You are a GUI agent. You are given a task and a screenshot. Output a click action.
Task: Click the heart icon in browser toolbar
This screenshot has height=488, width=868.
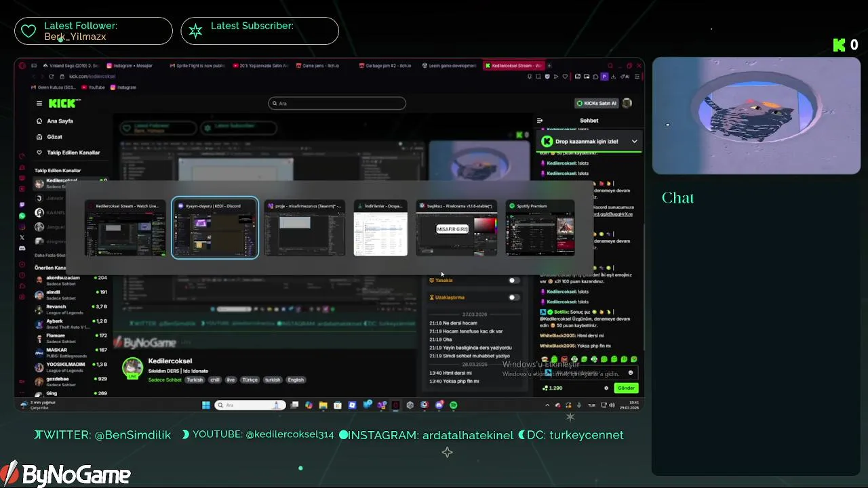click(564, 77)
